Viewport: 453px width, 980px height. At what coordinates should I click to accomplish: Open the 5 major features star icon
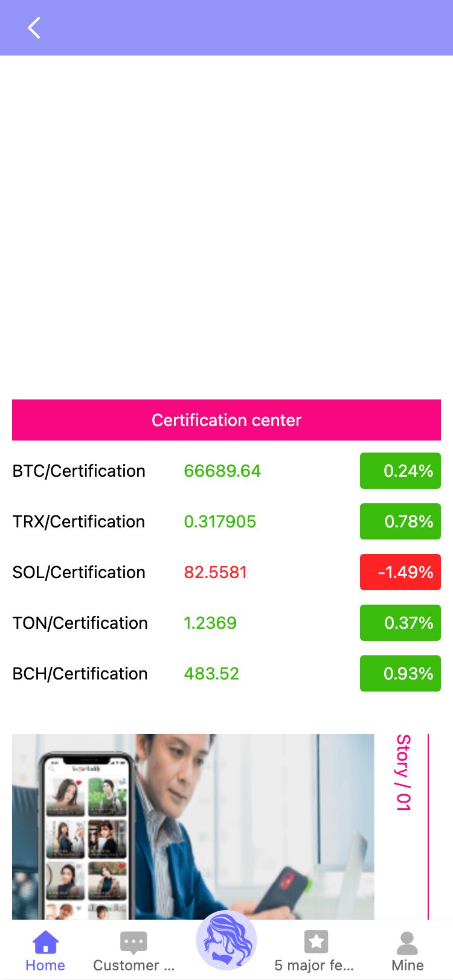click(316, 941)
